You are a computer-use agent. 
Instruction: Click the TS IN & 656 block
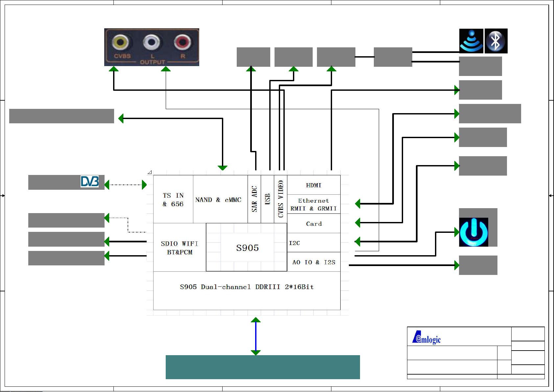(174, 199)
